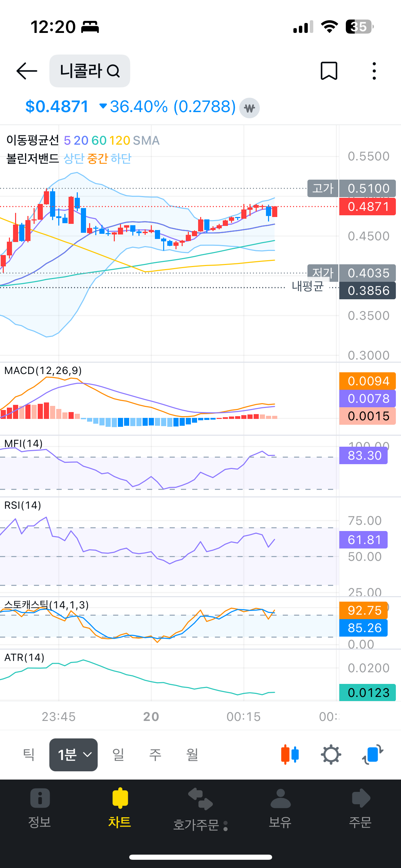Tap the 23:45 time axis label
The image size is (401, 868).
(59, 716)
